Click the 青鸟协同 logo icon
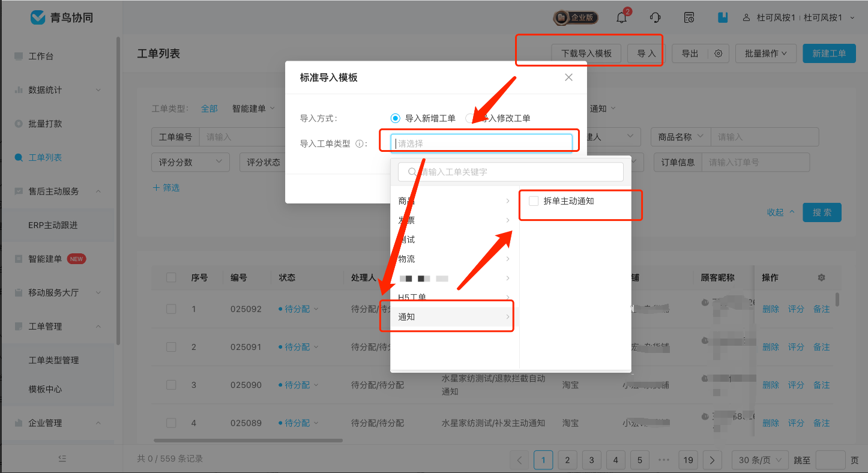 pyautogui.click(x=38, y=17)
